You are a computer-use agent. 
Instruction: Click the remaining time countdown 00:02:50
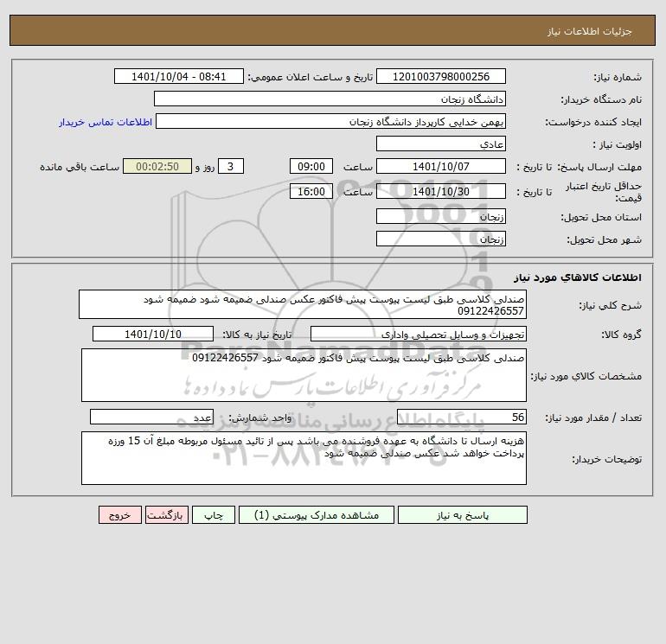click(157, 167)
